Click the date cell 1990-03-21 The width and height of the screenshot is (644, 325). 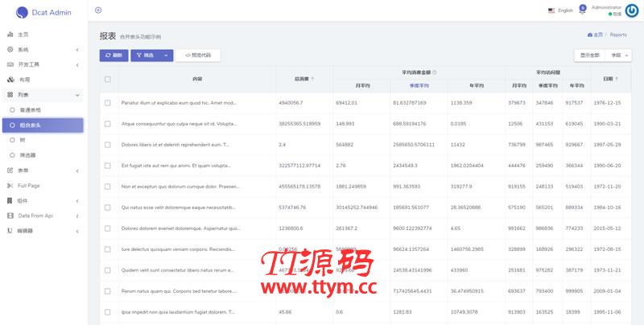click(x=607, y=124)
